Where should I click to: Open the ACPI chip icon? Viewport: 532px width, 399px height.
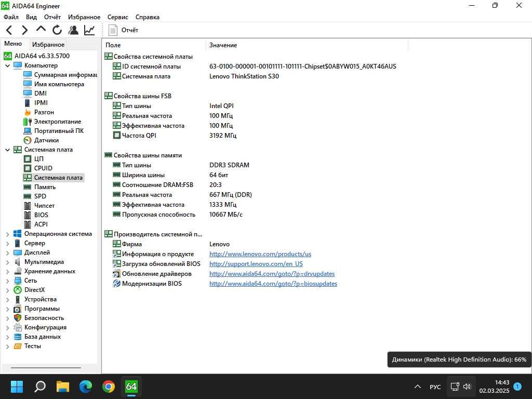pos(28,224)
